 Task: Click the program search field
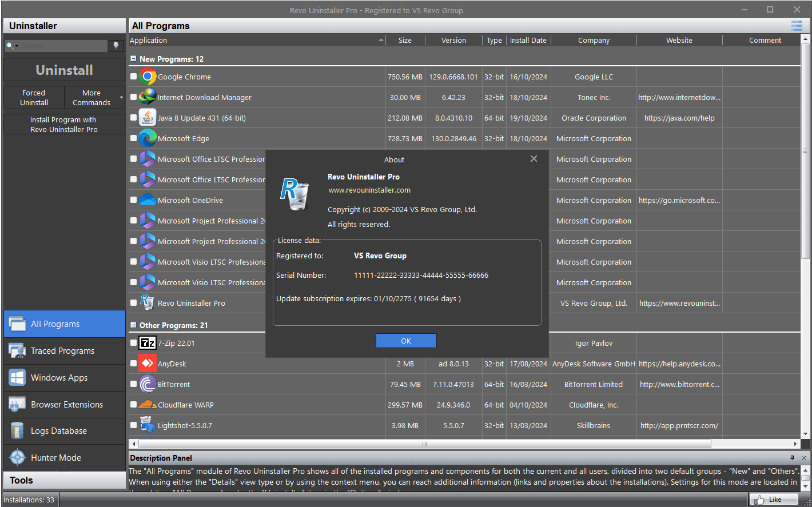point(63,46)
